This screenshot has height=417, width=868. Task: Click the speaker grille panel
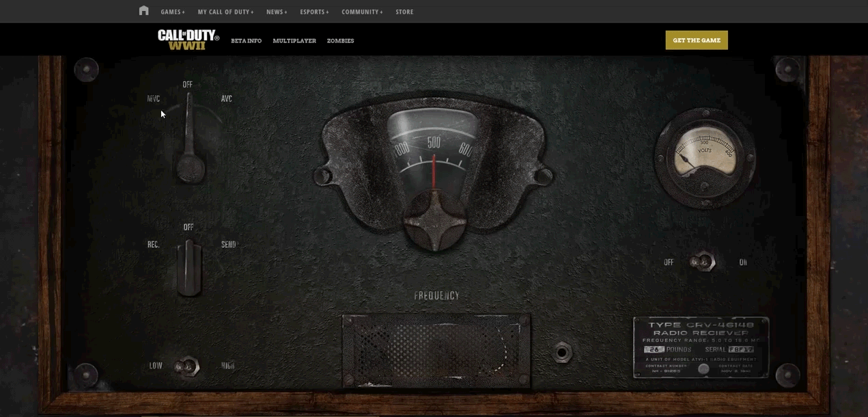click(x=436, y=351)
